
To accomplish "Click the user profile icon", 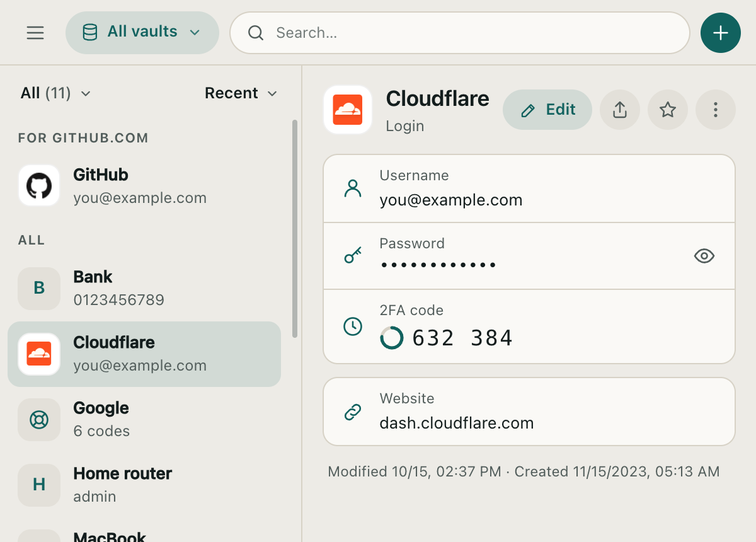I will [353, 188].
